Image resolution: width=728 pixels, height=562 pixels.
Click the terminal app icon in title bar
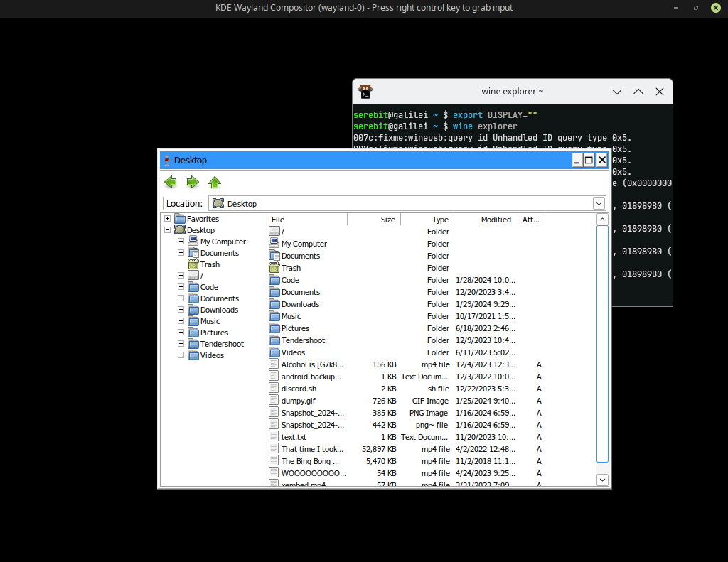(365, 92)
